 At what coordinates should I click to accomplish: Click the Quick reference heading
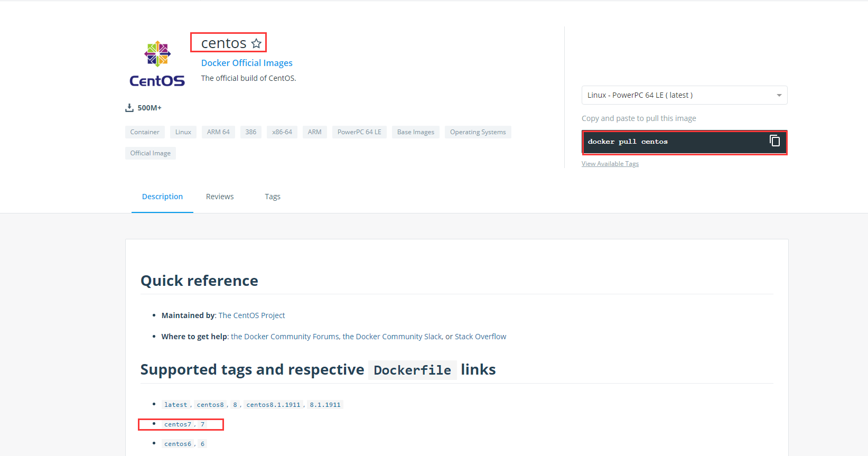199,281
